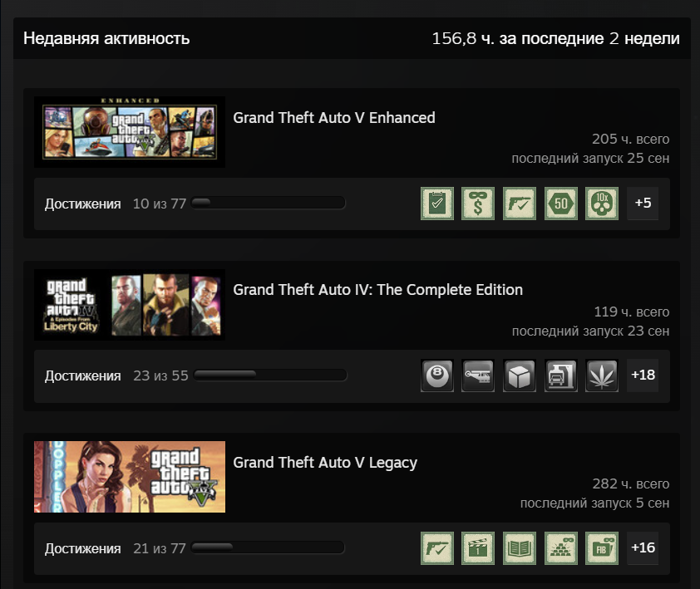The height and width of the screenshot is (589, 700).
Task: Open the Grand Theft Auto V Enhanced title link
Action: coord(334,118)
